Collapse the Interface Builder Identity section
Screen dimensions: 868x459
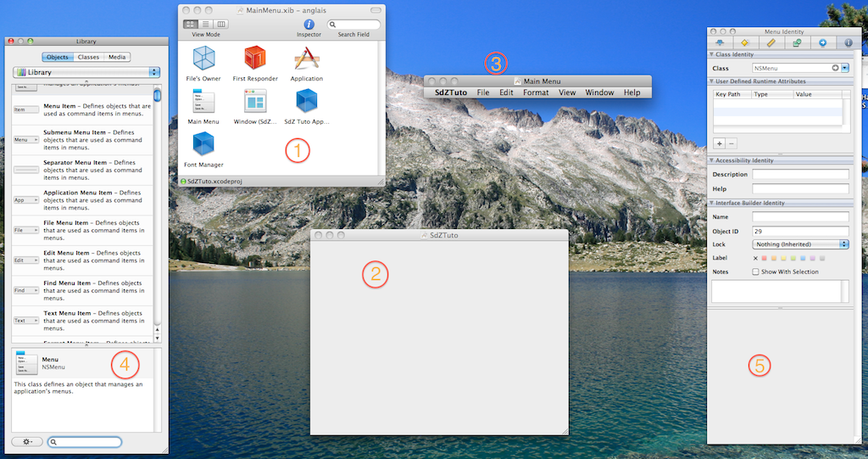tap(712, 203)
